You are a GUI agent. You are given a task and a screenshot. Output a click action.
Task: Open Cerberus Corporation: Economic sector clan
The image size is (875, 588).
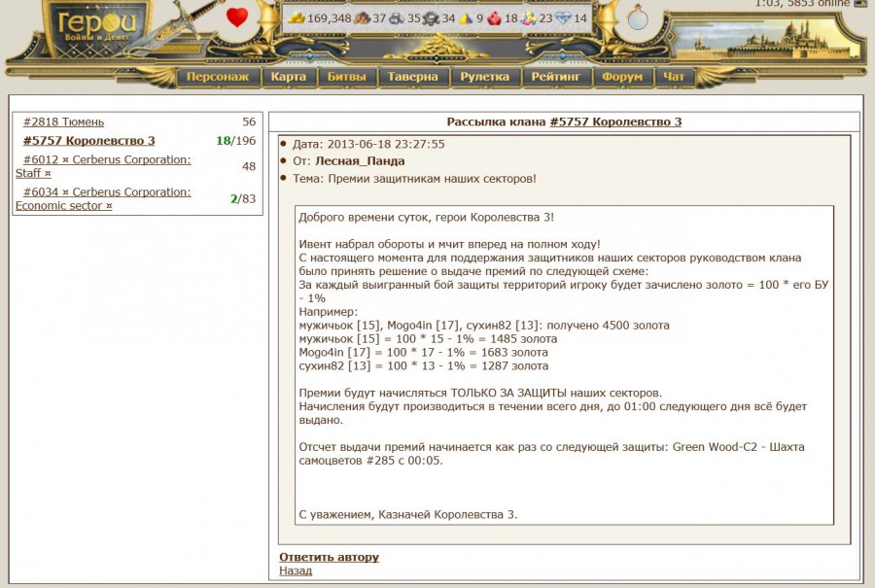click(106, 192)
